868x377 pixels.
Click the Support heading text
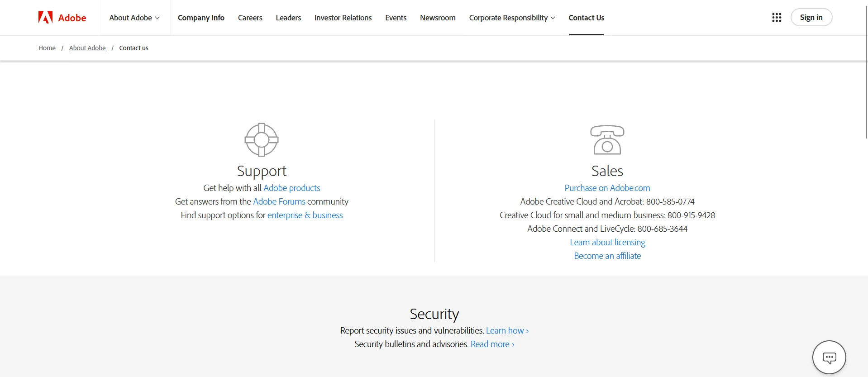tap(262, 171)
